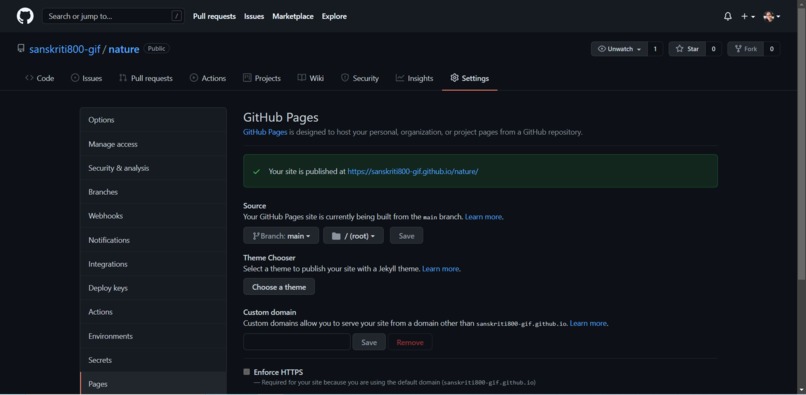Switch to the Security tab
The image size is (806, 395).
pos(360,78)
